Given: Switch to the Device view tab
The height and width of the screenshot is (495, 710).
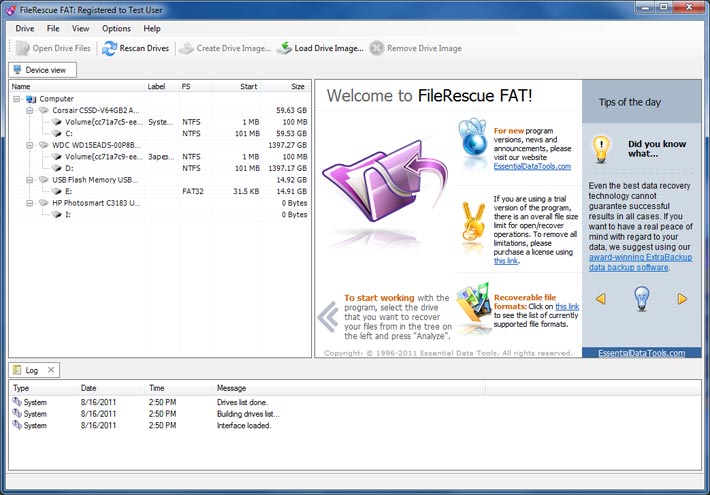Looking at the screenshot, I should 43,70.
